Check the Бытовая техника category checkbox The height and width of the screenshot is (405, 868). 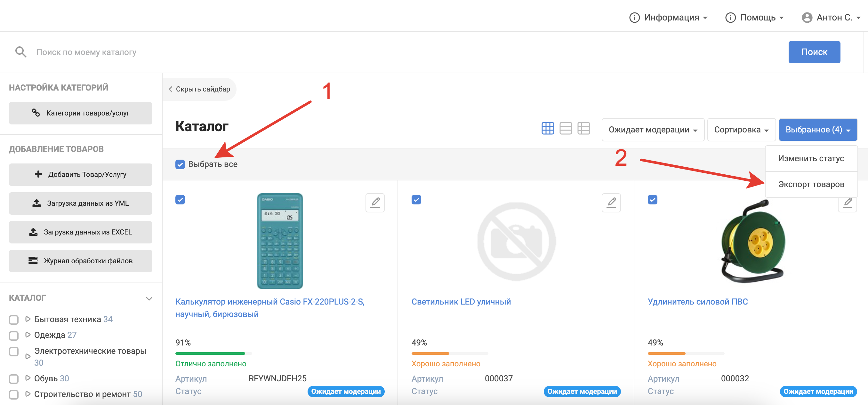pyautogui.click(x=14, y=320)
